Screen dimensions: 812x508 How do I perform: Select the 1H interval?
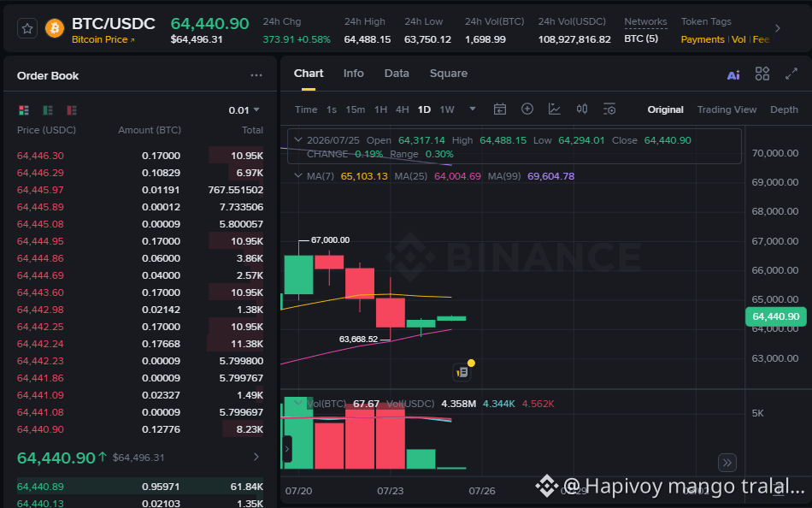(380, 109)
